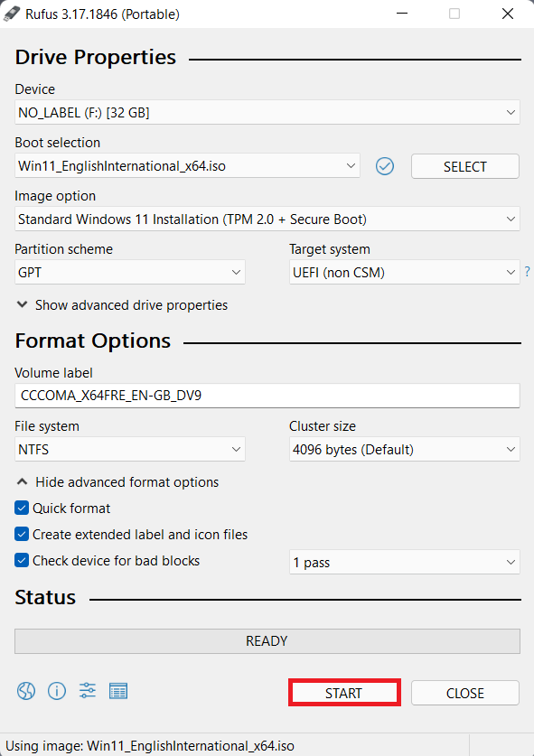
Task: Show the log window icon
Action: 118,691
